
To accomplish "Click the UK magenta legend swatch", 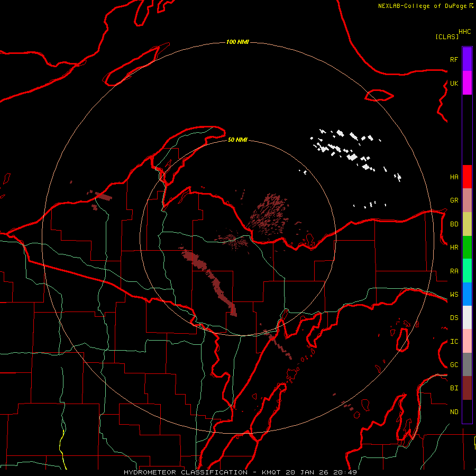I will click(x=467, y=83).
